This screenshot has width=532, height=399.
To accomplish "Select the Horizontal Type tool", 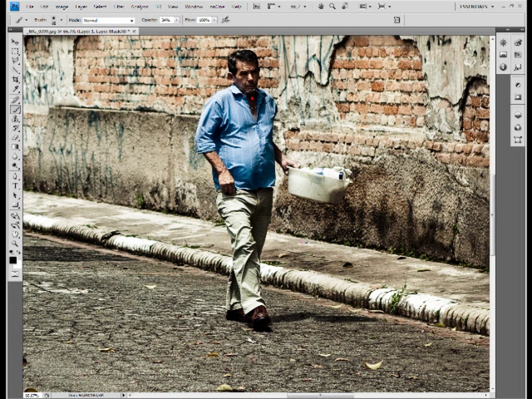I will (15, 186).
